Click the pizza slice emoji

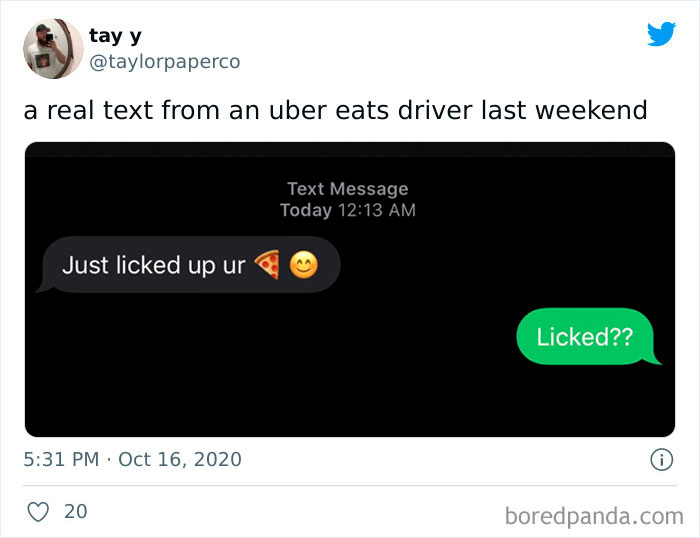pyautogui.click(x=267, y=264)
